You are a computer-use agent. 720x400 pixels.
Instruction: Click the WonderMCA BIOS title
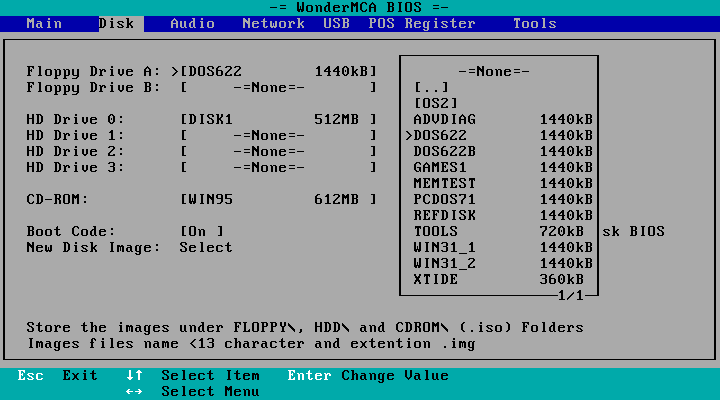[359, 7]
